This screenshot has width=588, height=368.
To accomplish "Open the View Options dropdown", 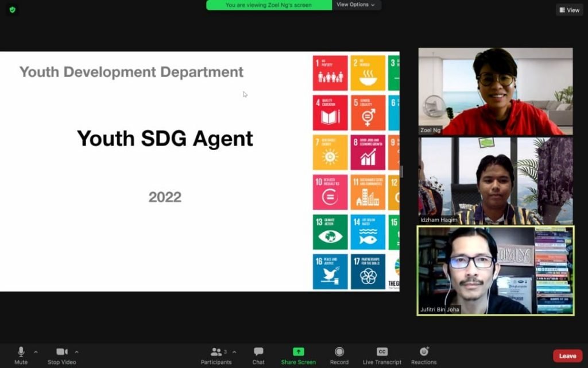I will (x=356, y=5).
